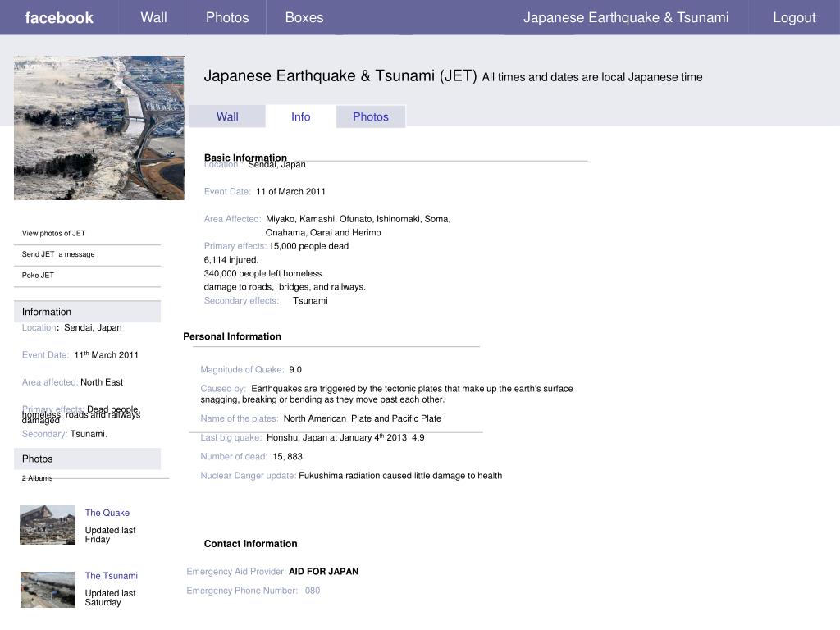Click sidebar Location Sendai, Japan text
Image resolution: width=840 pixels, height=630 pixels.
[93, 327]
